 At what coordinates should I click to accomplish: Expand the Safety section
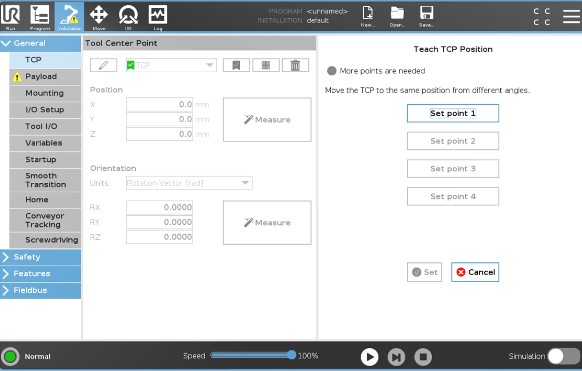click(x=40, y=257)
